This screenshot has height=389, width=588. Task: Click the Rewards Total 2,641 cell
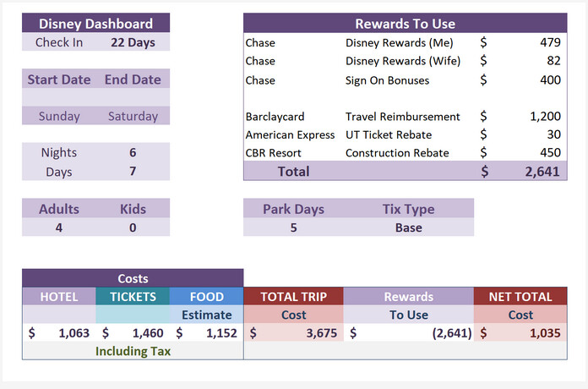click(x=520, y=171)
